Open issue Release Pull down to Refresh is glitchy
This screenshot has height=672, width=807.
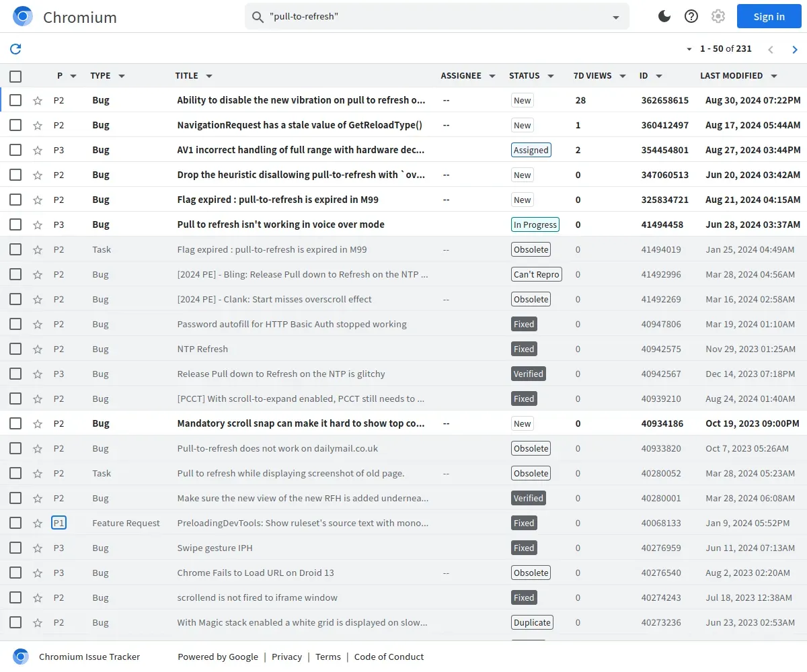(281, 374)
